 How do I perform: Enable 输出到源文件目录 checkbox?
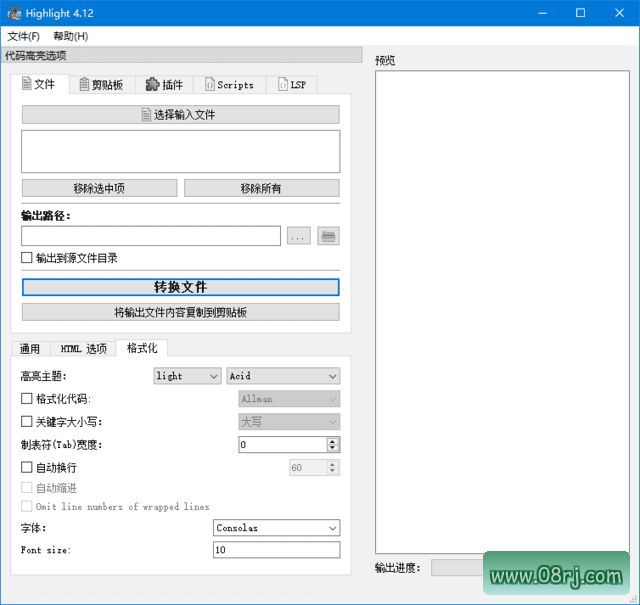pyautogui.click(x=27, y=258)
